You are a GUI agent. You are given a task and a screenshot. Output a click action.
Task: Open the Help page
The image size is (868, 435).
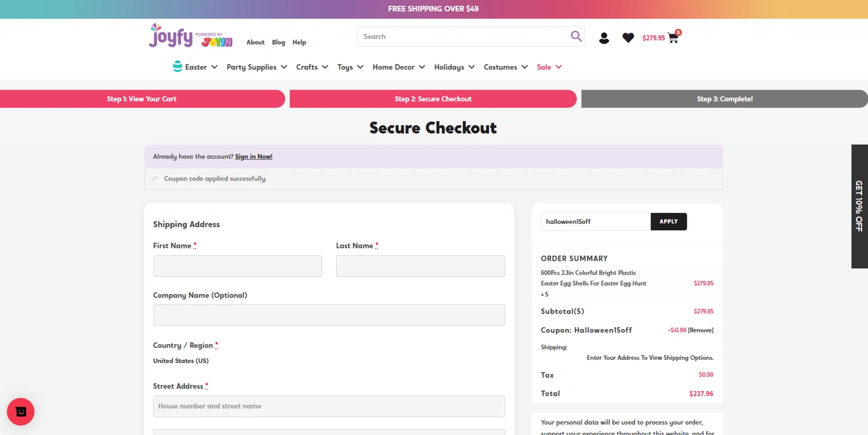click(299, 42)
